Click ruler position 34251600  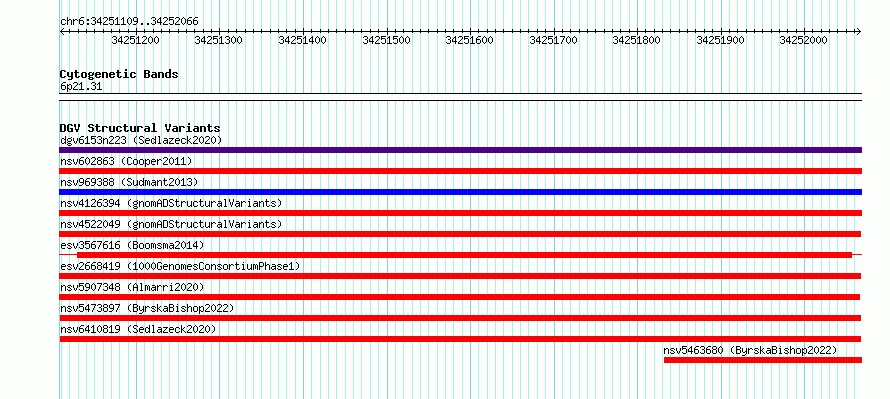point(469,40)
